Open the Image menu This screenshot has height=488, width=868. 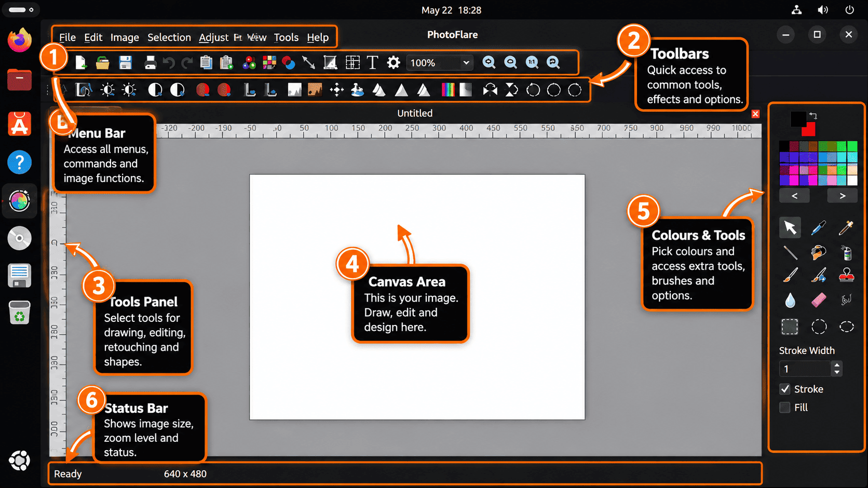(x=125, y=37)
